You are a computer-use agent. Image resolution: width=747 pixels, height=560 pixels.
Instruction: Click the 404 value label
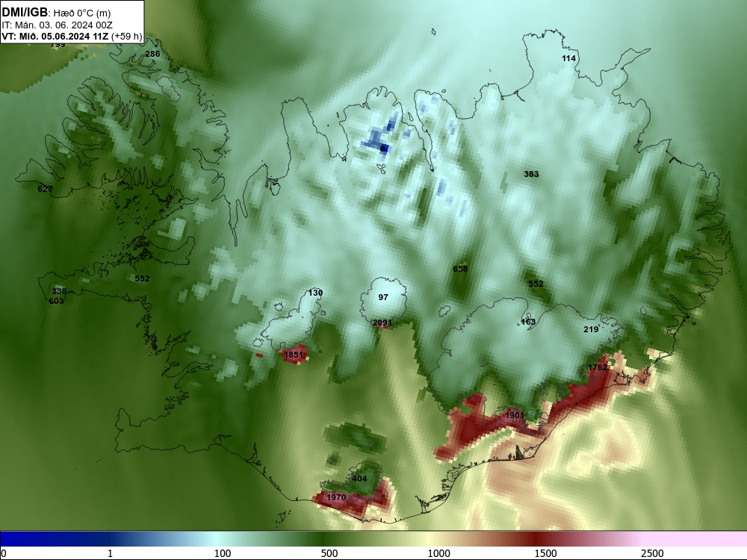tap(359, 479)
